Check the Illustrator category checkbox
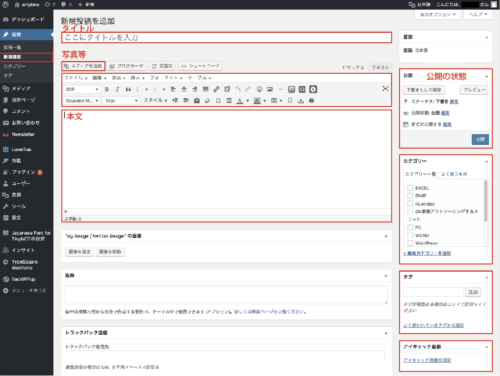500x376 pixels. [x=410, y=203]
